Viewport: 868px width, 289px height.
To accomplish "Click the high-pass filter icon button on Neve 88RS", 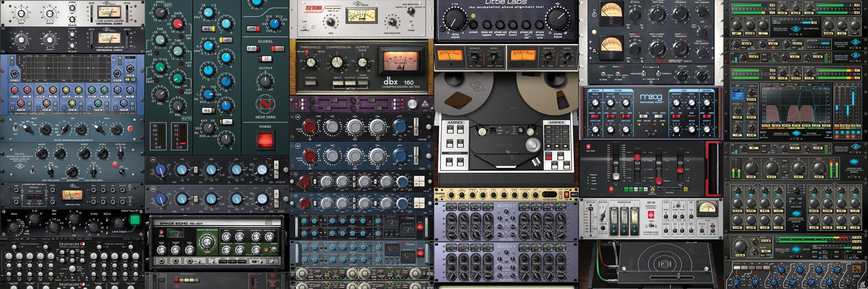I will click(x=253, y=28).
